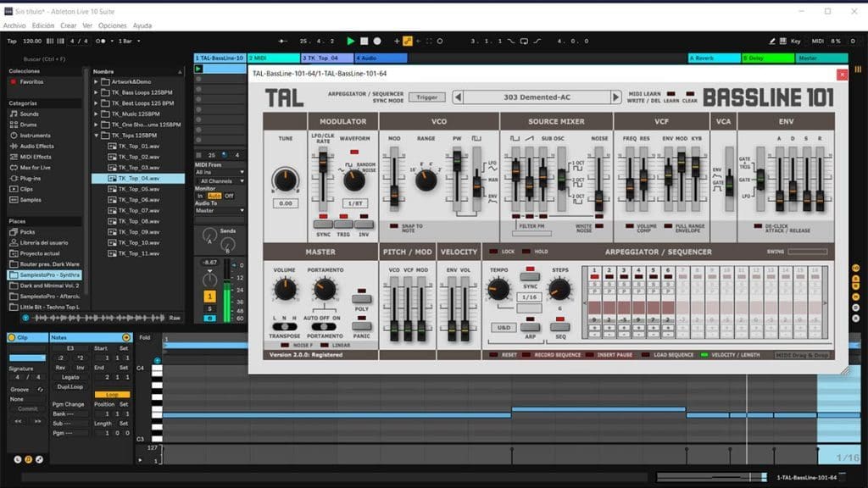Toggle Solo button S on track
The height and width of the screenshot is (488, 868).
tap(210, 308)
